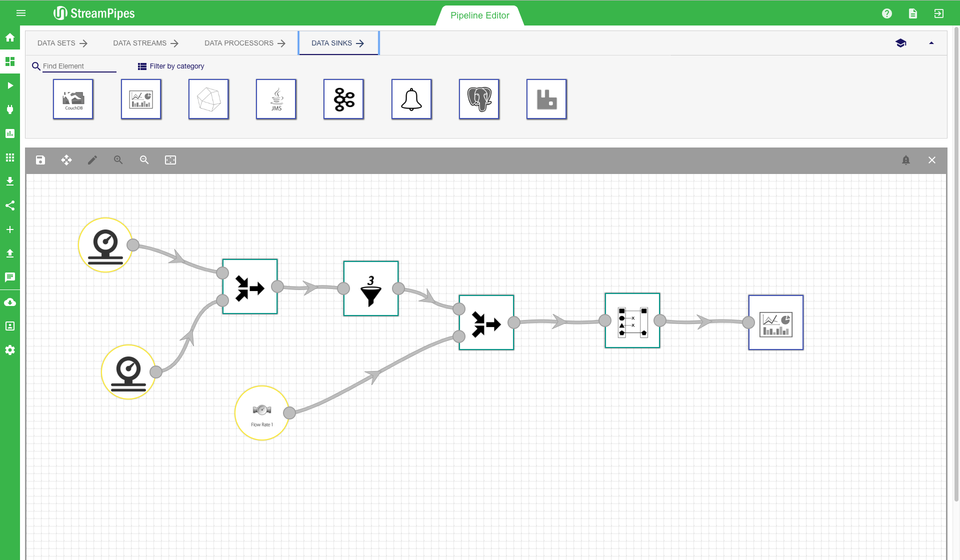Expand Filter by category list
The width and height of the screenshot is (960, 560).
(x=171, y=66)
